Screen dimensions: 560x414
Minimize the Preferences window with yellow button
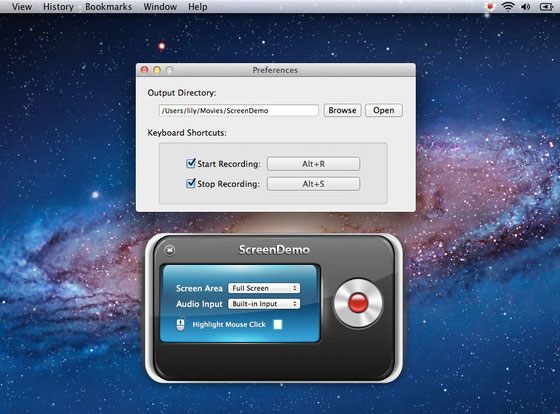[x=157, y=70]
